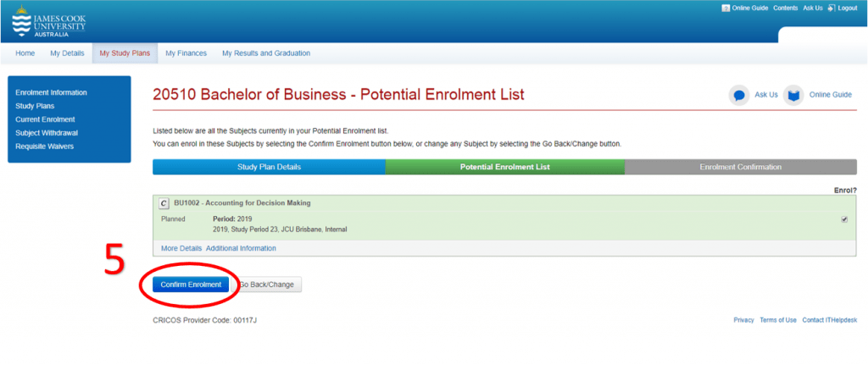Click the Ask Us link in header
The image size is (868, 365).
click(x=813, y=8)
